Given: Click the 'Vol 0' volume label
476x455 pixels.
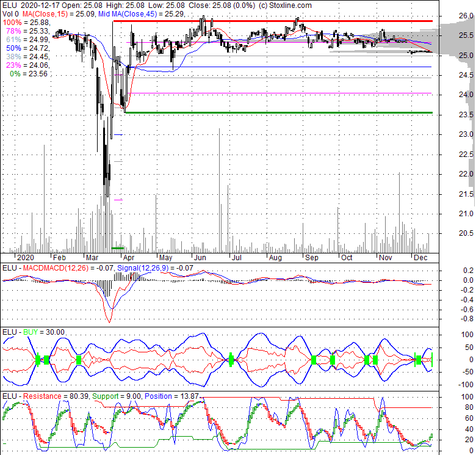Looking at the screenshot, I should pos(10,14).
